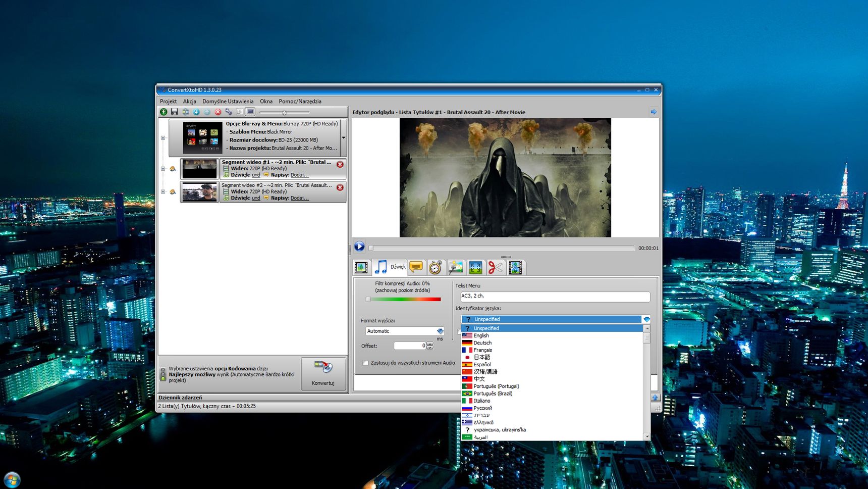Select the Segment wideo #2 thumbnail
This screenshot has width=868, height=489.
pos(199,192)
